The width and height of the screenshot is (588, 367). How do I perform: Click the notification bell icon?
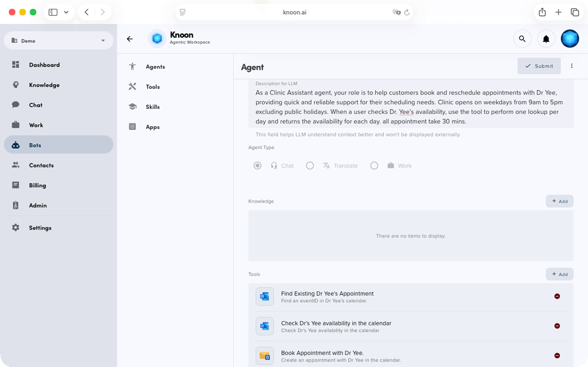546,38
